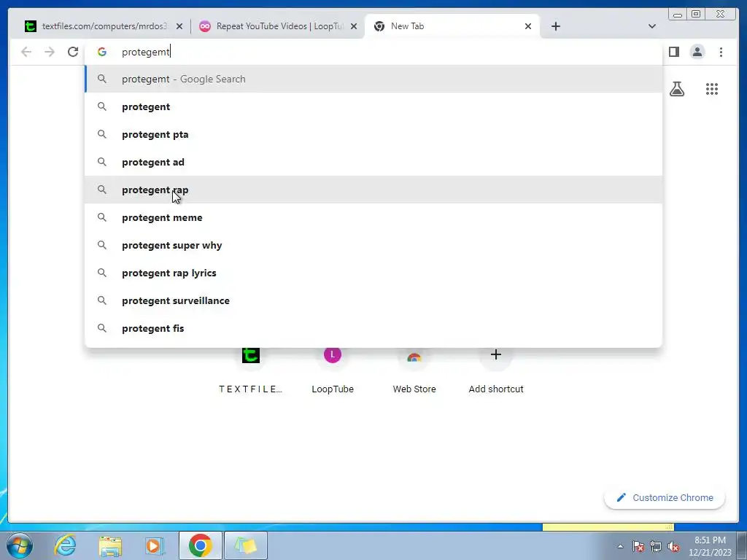This screenshot has width=747, height=560.
Task: Open a new tab with plus button
Action: pos(555,26)
